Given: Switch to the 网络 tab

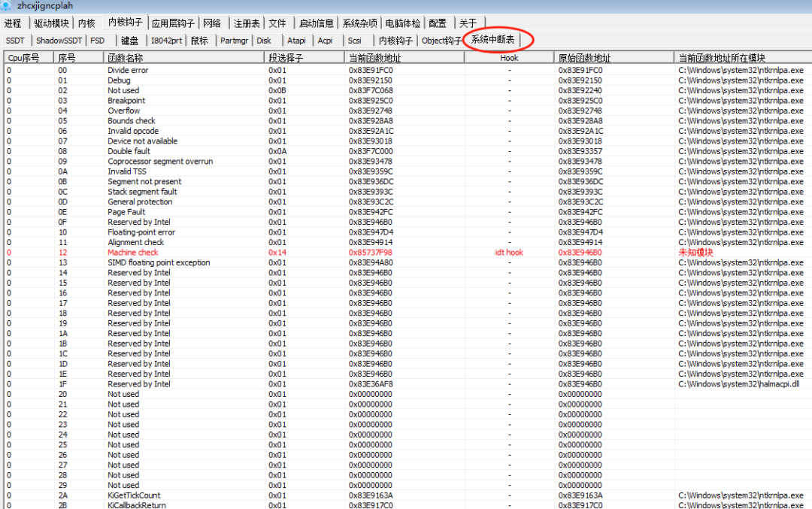Looking at the screenshot, I should point(212,23).
